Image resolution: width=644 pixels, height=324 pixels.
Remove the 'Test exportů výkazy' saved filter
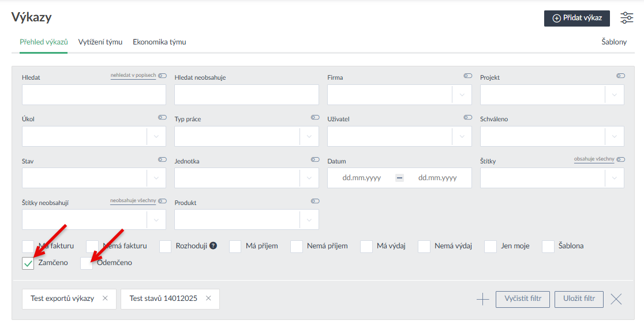105,299
